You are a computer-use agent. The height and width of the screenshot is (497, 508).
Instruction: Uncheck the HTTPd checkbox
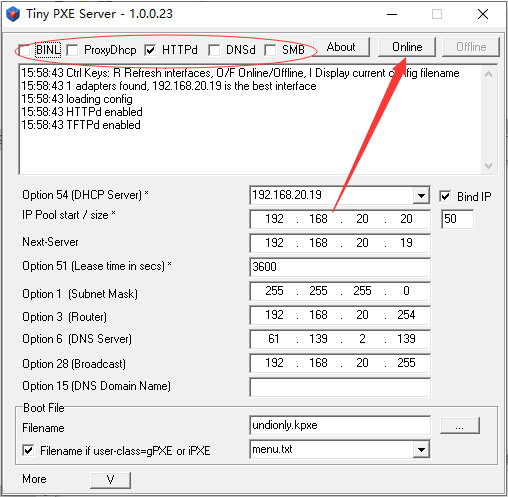(150, 50)
